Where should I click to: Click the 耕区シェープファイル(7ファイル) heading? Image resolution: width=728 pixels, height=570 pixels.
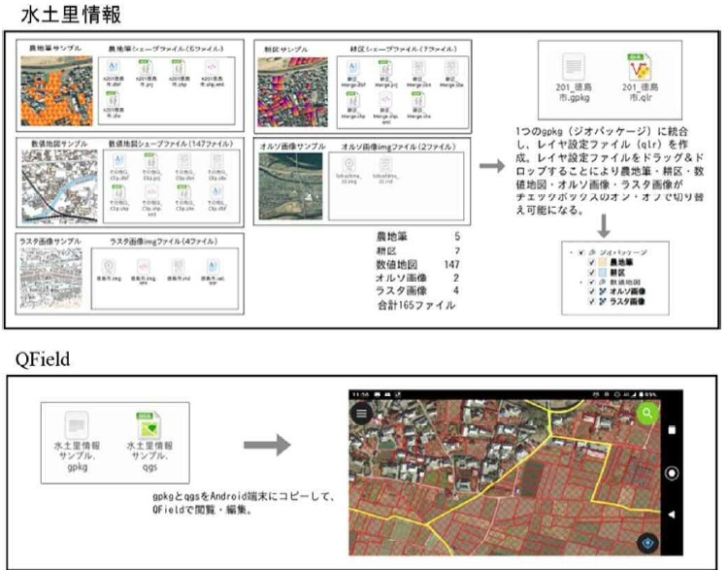(x=404, y=49)
